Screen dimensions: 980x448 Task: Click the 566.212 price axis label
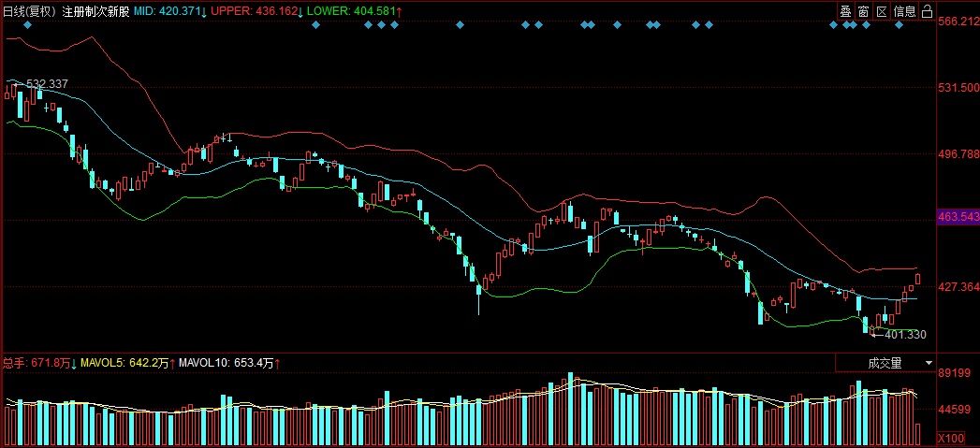pyautogui.click(x=959, y=22)
